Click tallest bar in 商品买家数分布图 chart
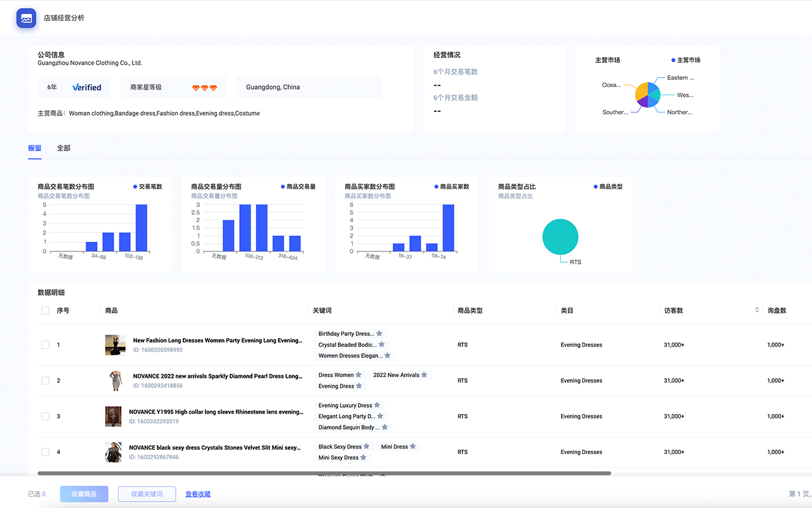 point(449,228)
